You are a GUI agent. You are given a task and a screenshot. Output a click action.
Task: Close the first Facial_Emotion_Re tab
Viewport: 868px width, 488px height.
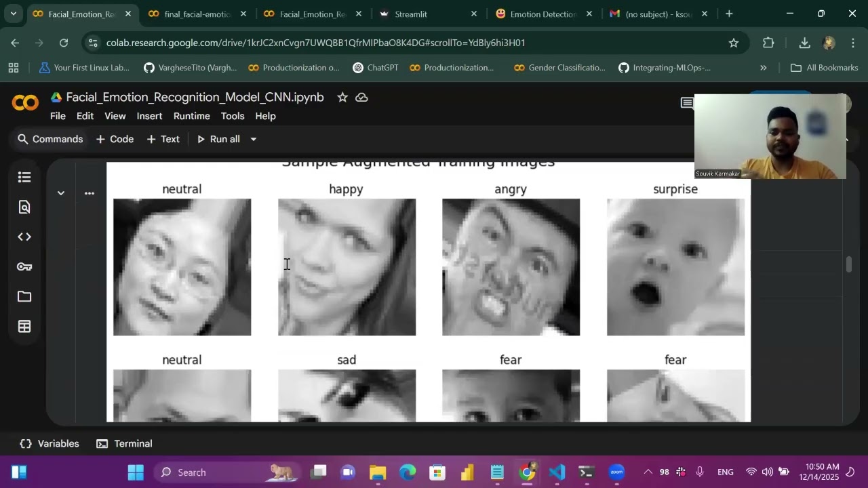[x=128, y=14]
